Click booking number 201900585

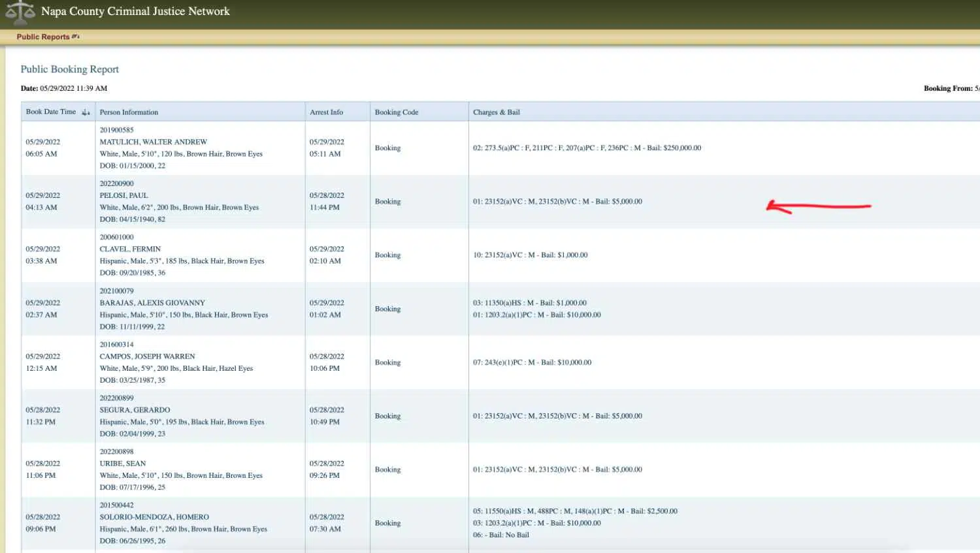coord(116,130)
